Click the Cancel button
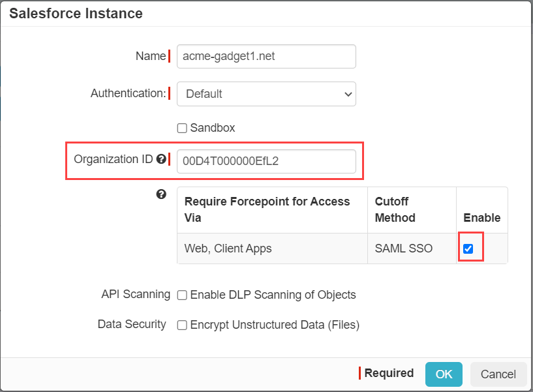The height and width of the screenshot is (392, 533). pyautogui.click(x=498, y=374)
